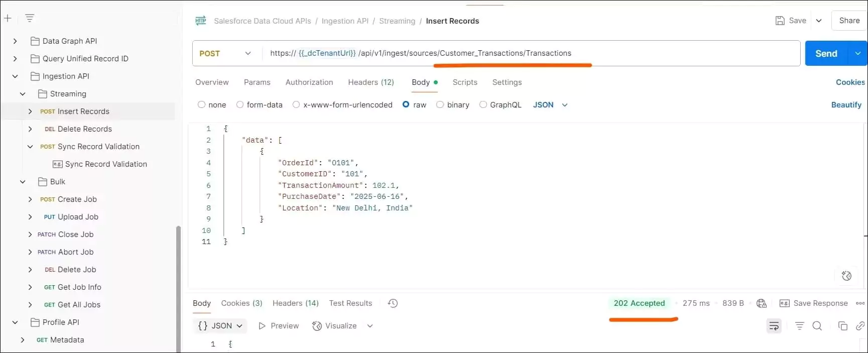Image resolution: width=868 pixels, height=353 pixels.
Task: Collapse the Ingestion API folder
Action: (x=15, y=76)
